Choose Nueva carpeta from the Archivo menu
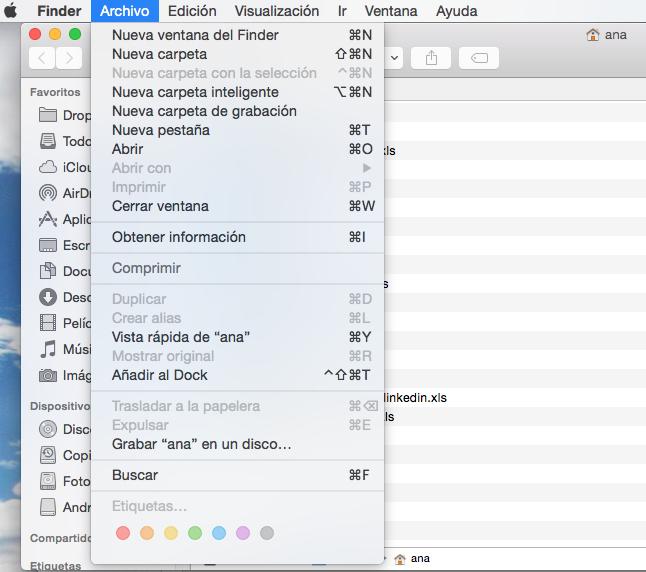This screenshot has width=646, height=572. tap(160, 54)
